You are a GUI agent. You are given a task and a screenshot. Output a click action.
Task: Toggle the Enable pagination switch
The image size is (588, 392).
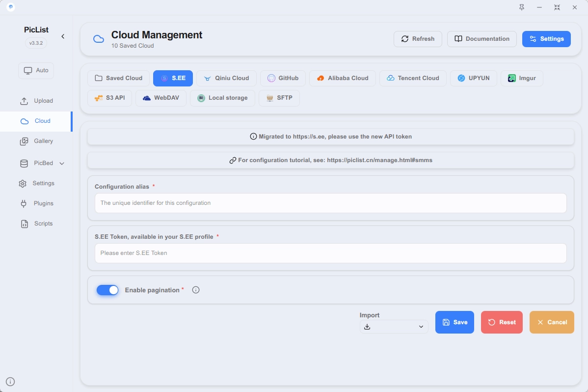coord(107,290)
